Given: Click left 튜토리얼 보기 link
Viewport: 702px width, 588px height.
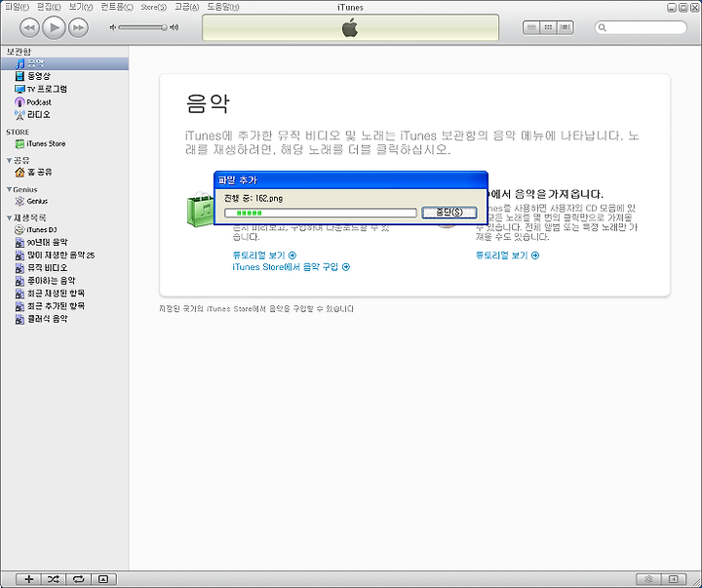Looking at the screenshot, I should click(x=264, y=255).
